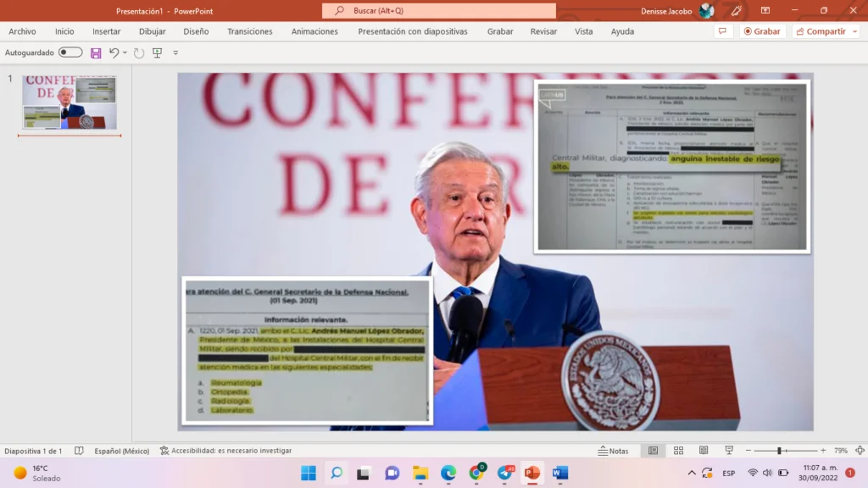
Task: Switch to the Transiciones tab
Action: pyautogui.click(x=250, y=31)
